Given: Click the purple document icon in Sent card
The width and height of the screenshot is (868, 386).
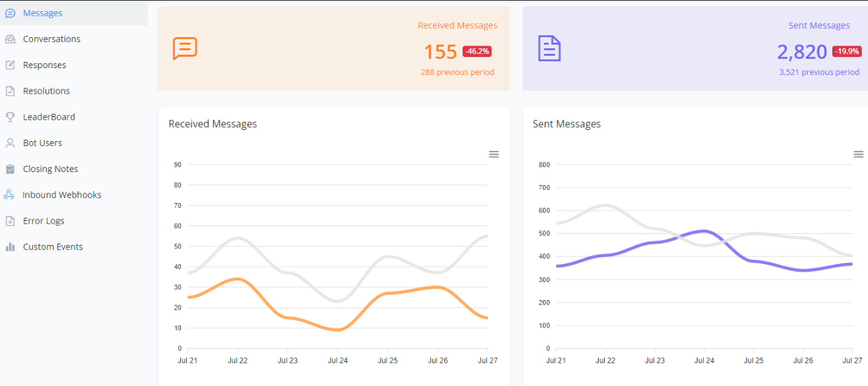Looking at the screenshot, I should (549, 49).
